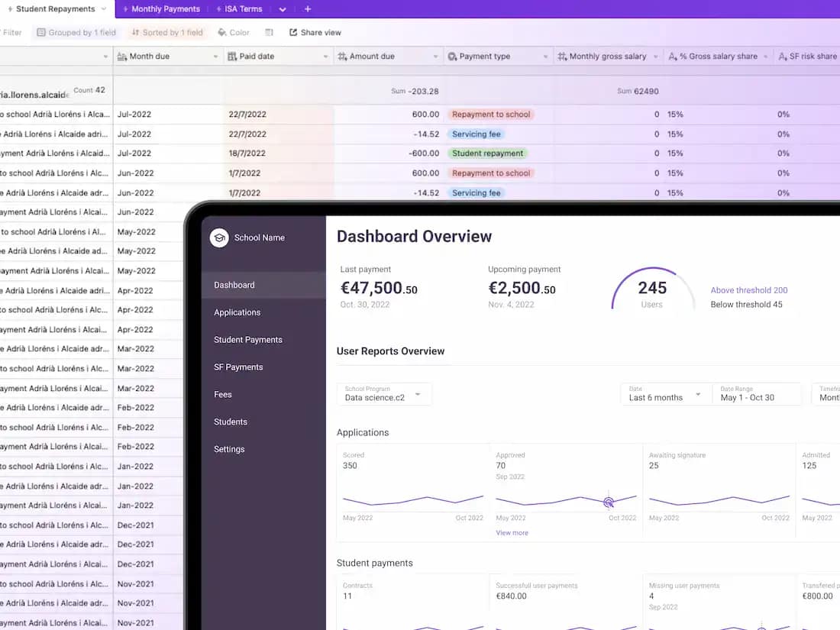
Task: Open the Payment type column menu arrow
Action: (x=545, y=57)
